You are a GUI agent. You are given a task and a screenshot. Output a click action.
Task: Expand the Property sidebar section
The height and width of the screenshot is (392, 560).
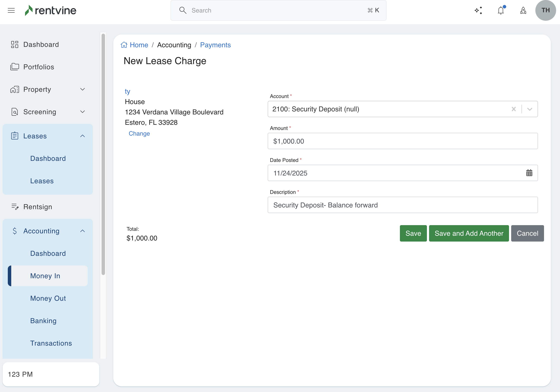[x=83, y=89]
